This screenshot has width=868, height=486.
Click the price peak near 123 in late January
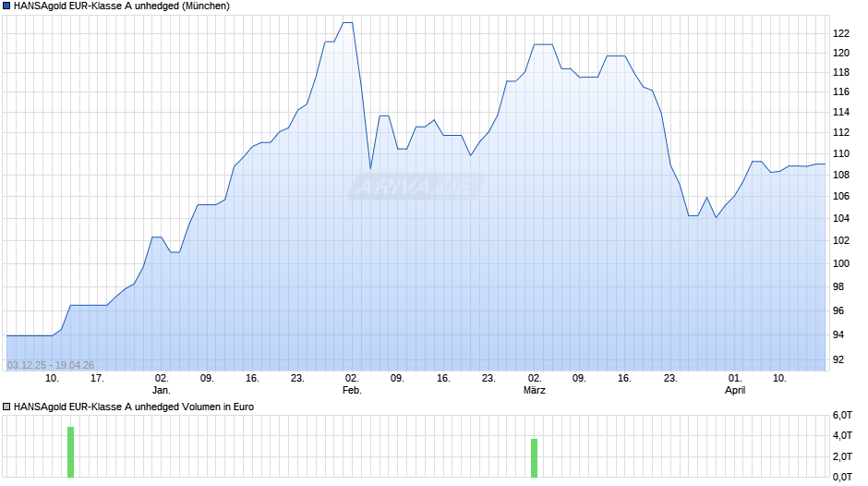pos(347,23)
